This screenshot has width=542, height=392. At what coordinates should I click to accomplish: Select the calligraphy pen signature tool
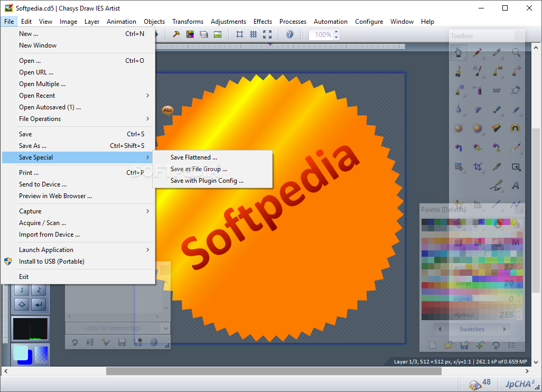[x=496, y=185]
